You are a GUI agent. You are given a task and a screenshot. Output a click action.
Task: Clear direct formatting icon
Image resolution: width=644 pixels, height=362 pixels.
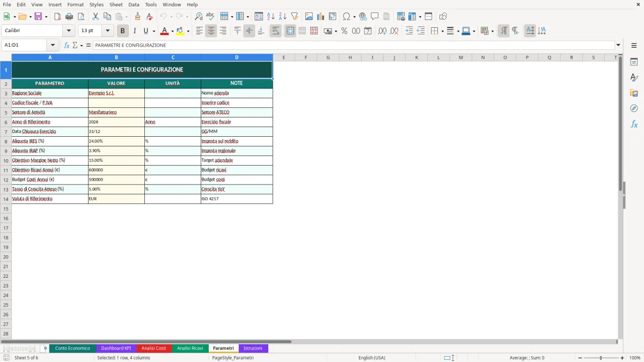click(150, 17)
